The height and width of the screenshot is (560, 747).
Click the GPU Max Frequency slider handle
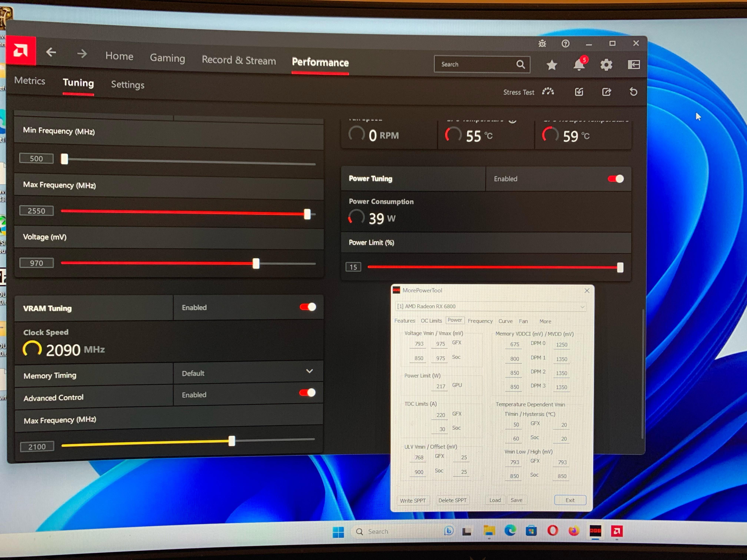[x=307, y=214]
